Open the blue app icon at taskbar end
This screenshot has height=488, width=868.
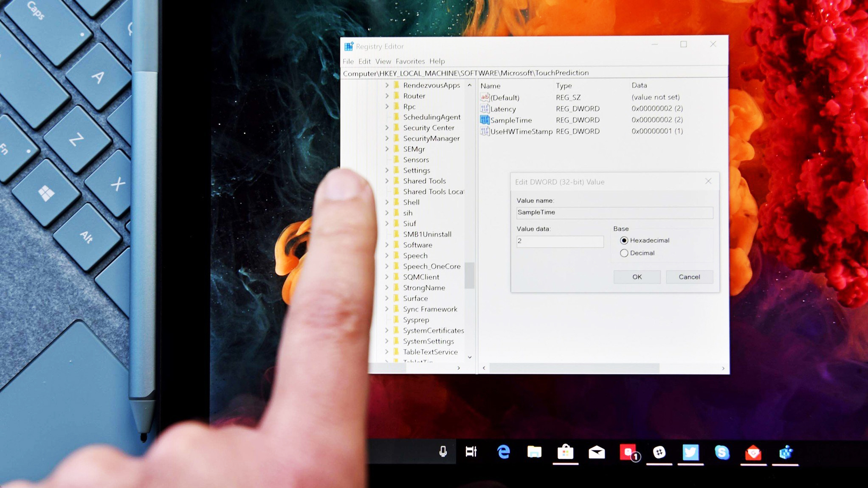pyautogui.click(x=785, y=453)
